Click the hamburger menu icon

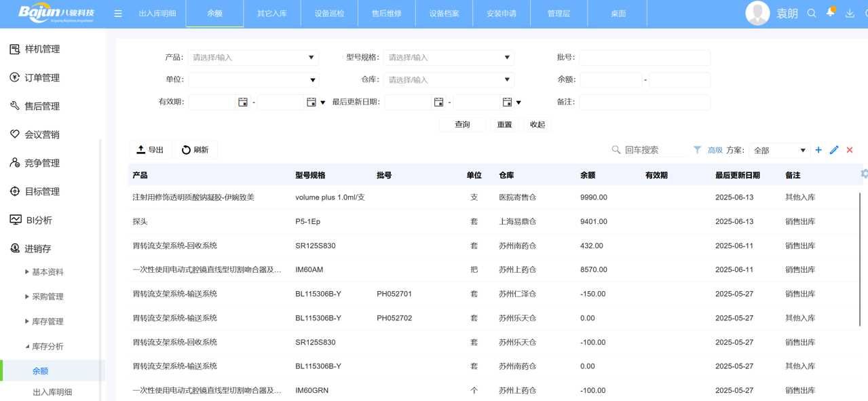(118, 14)
